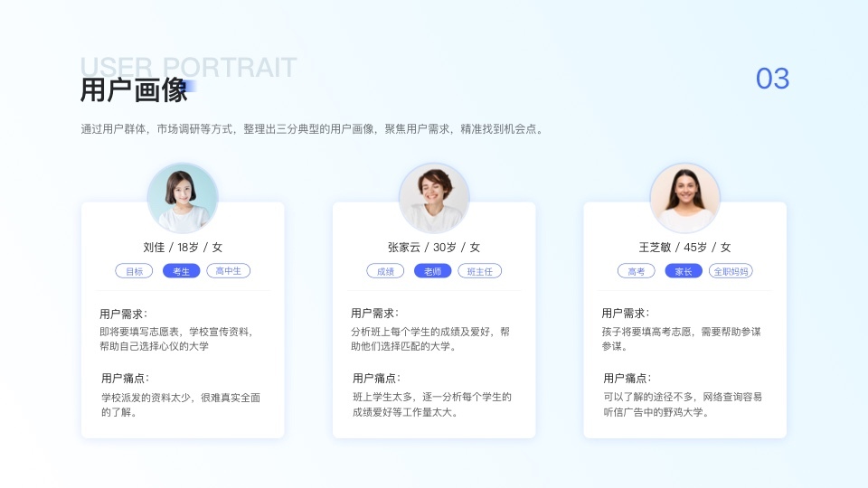This screenshot has width=868, height=488.
Task: Click the 高中生 tag pill
Action: coord(229,271)
